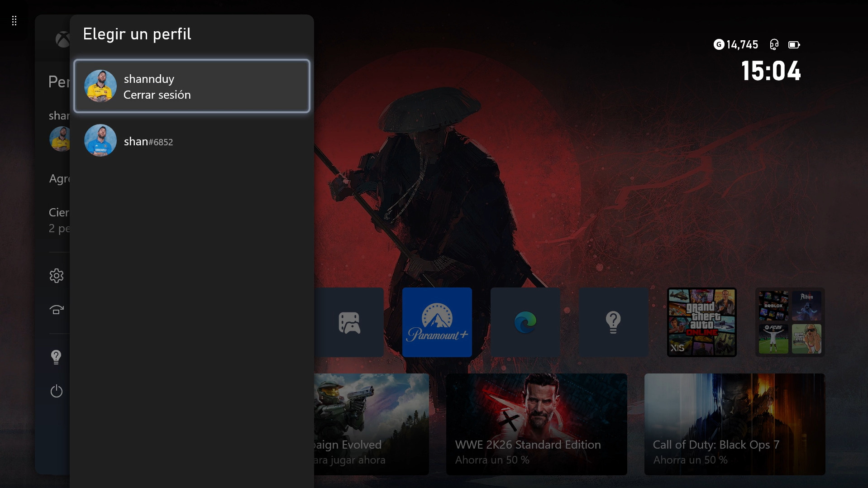Click the controller battery icon
Image resolution: width=868 pixels, height=488 pixels.
[x=794, y=44]
